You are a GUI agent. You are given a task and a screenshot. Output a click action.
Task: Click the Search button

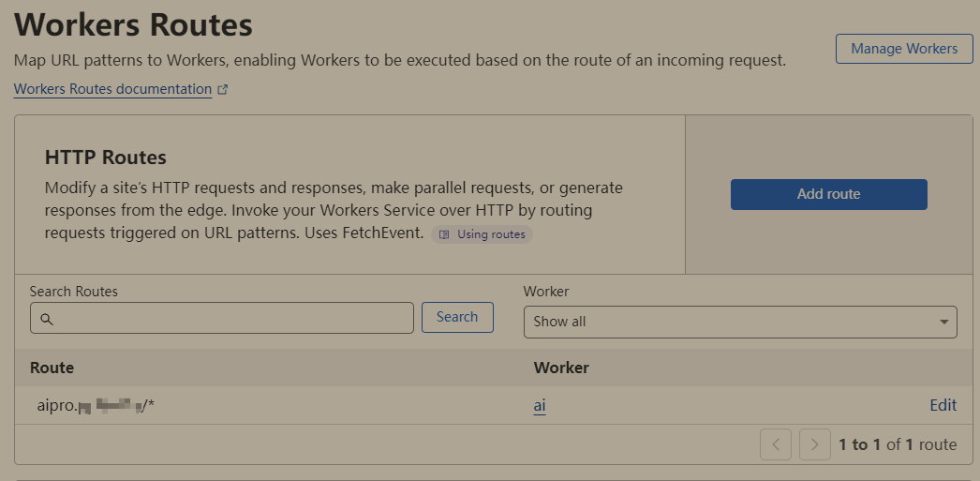click(x=457, y=317)
